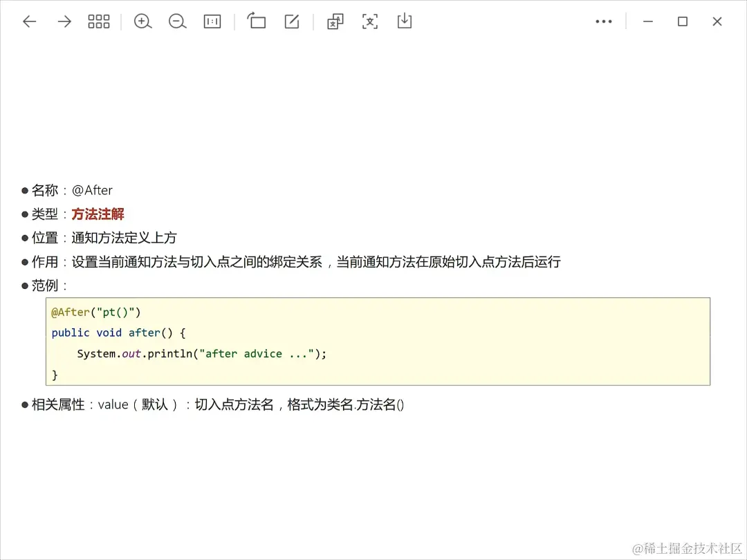Go back with the left arrow

pos(30,21)
